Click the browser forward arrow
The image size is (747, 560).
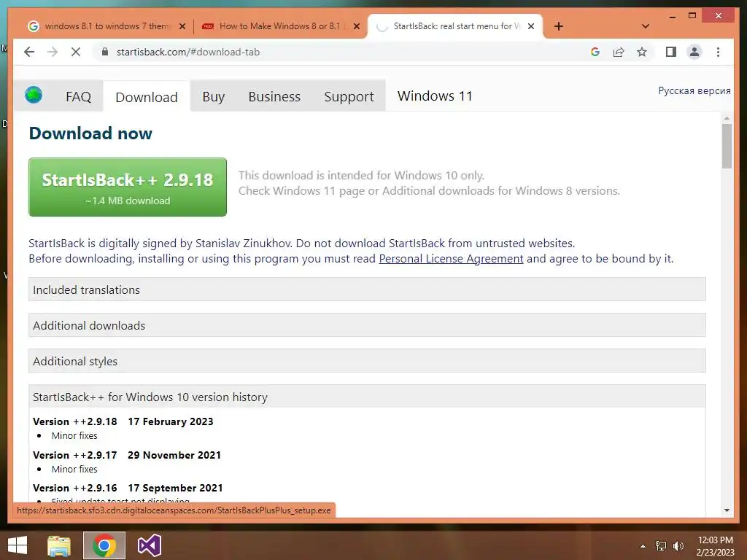53,52
